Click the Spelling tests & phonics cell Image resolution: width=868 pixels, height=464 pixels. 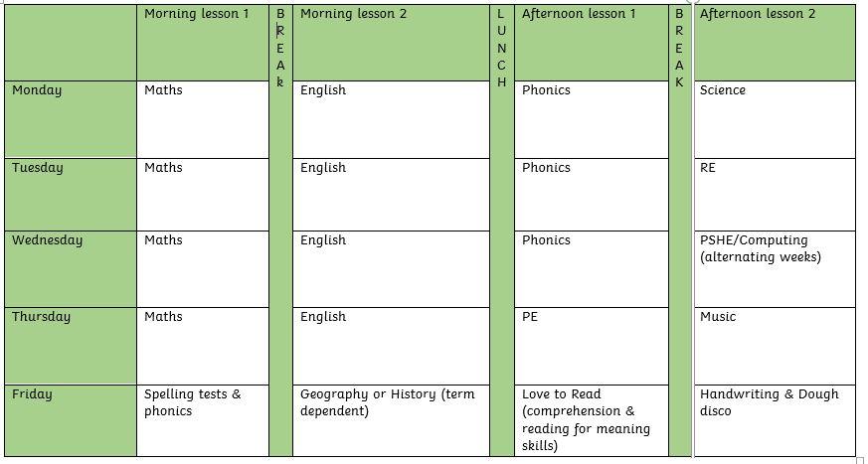203,421
